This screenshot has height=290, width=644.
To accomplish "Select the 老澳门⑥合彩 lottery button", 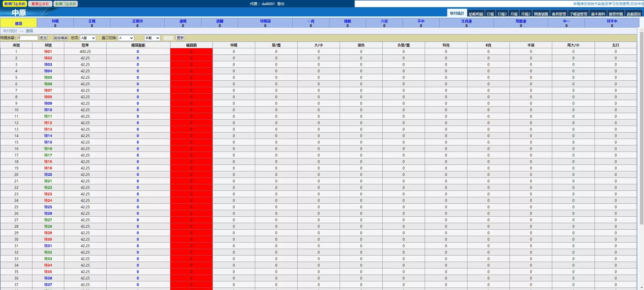I will 66,4.
